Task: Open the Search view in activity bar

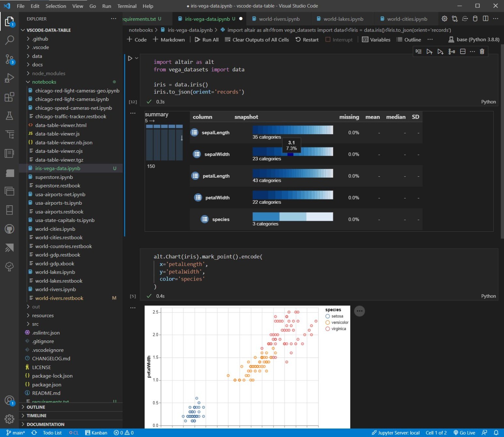Action: (x=9, y=40)
